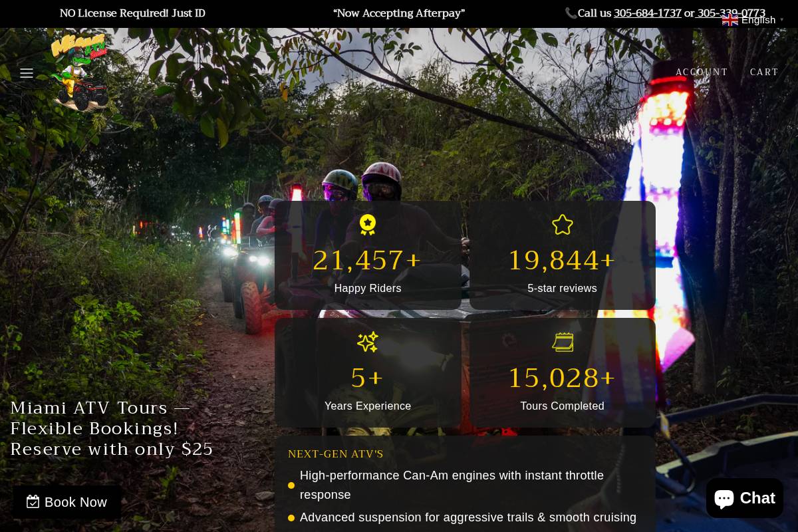Open the ACCOUNT page
The image size is (798, 532).
(x=702, y=72)
